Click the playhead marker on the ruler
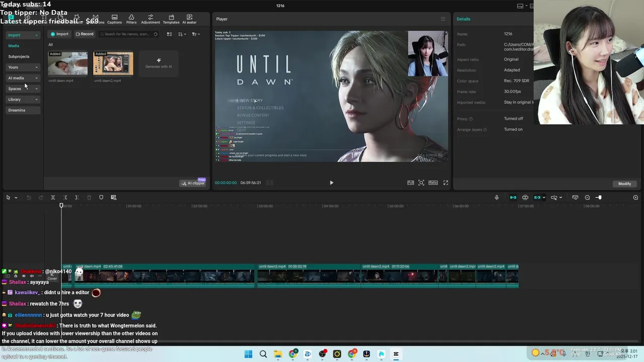Image resolution: width=644 pixels, height=362 pixels. tap(61, 205)
